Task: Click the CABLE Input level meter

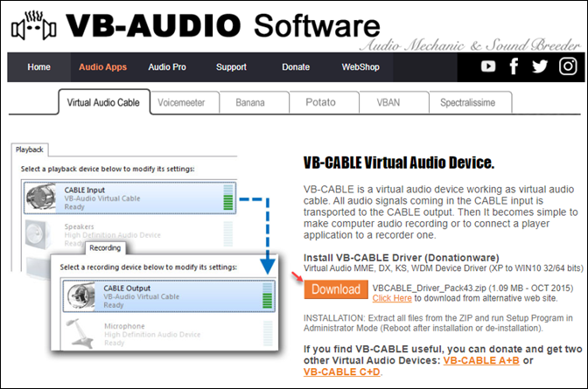Action: click(x=228, y=198)
